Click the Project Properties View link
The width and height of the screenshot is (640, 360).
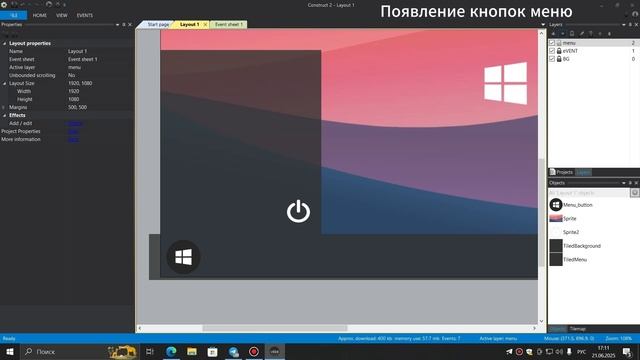(x=73, y=131)
